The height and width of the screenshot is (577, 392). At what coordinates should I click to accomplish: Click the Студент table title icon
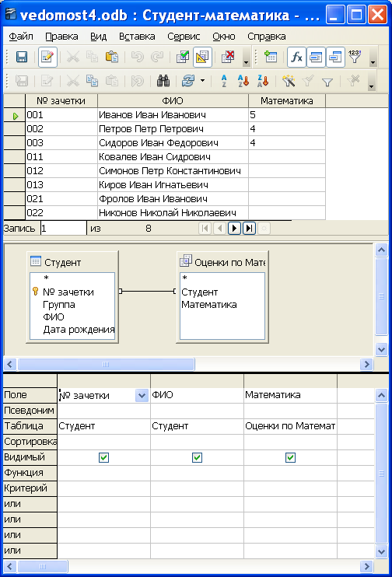[36, 261]
